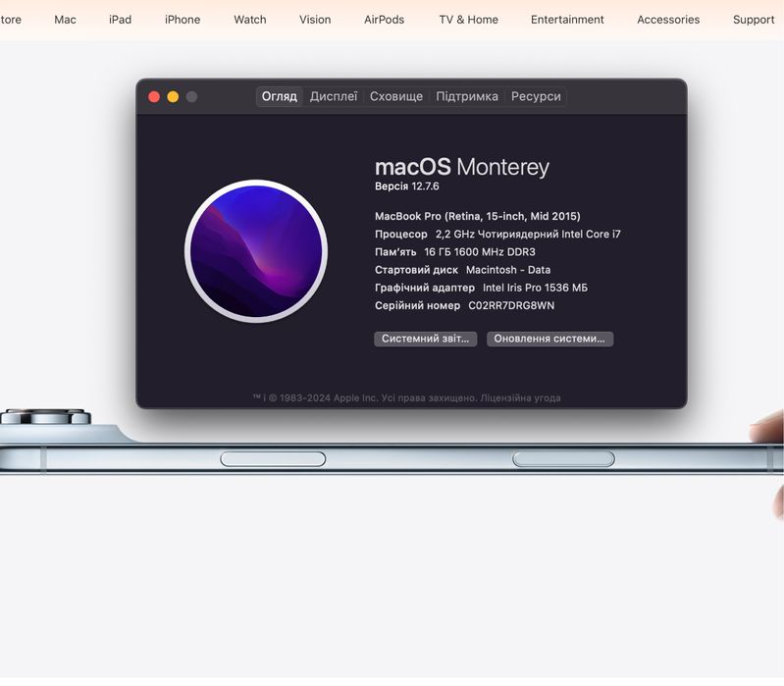Image resolution: width=784 pixels, height=686 pixels.
Task: Switch to the Огляд tab
Action: pos(280,96)
